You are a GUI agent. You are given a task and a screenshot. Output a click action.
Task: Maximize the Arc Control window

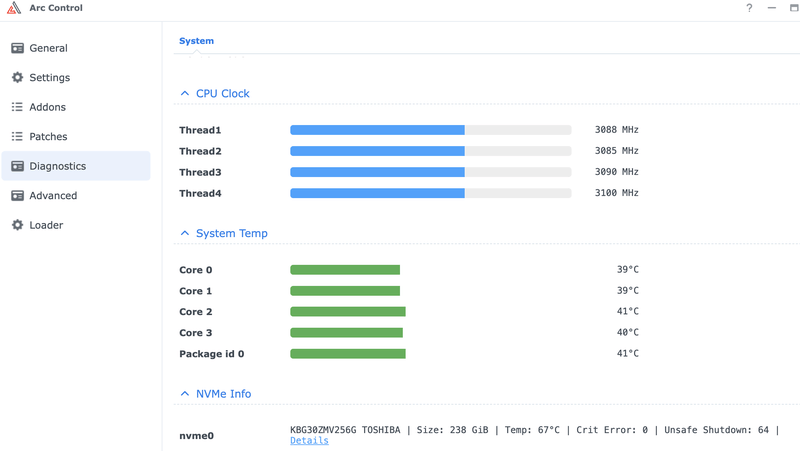click(x=794, y=8)
